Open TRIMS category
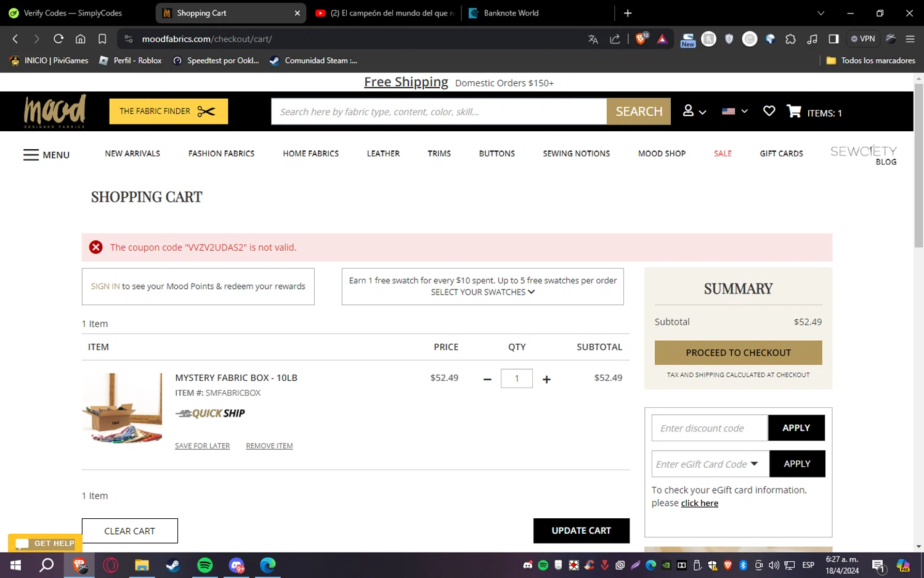 tap(439, 153)
